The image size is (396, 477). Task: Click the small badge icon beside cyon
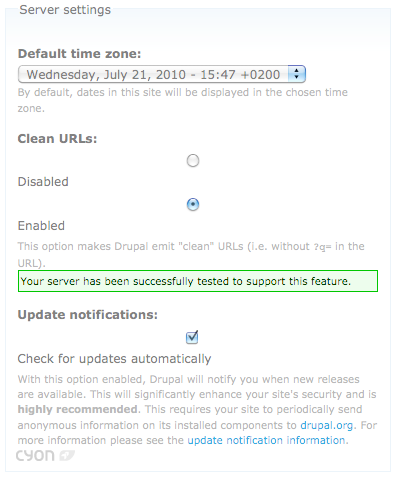(67, 455)
